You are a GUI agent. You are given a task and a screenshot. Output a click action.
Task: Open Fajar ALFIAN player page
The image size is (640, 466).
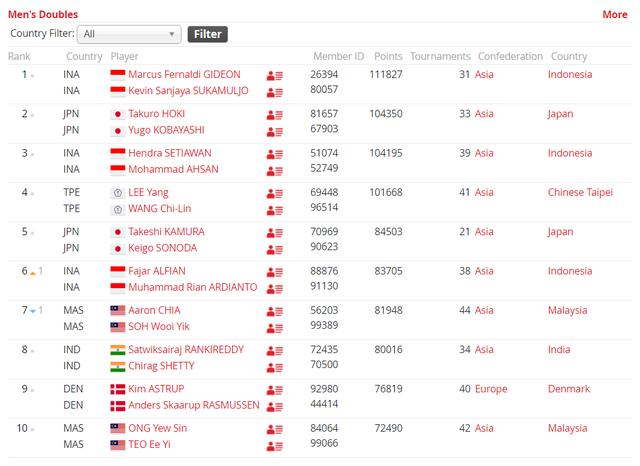pos(157,271)
